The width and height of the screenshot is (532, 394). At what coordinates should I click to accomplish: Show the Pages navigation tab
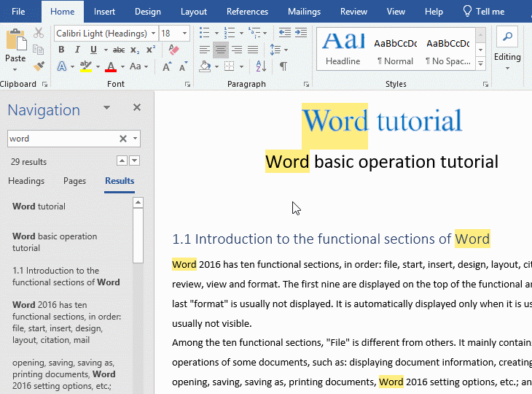click(74, 181)
